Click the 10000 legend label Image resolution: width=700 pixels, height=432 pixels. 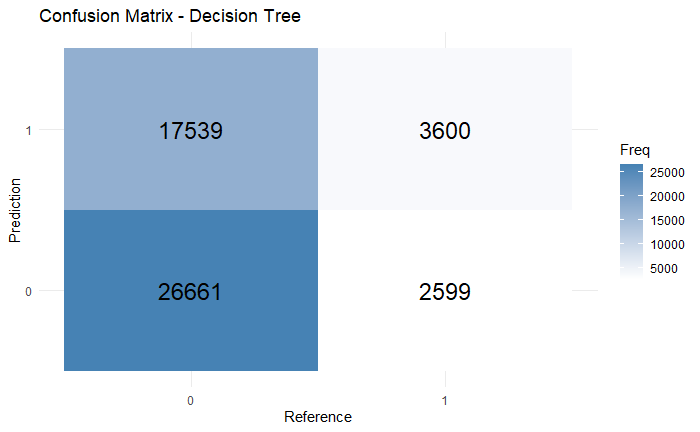[x=663, y=244]
